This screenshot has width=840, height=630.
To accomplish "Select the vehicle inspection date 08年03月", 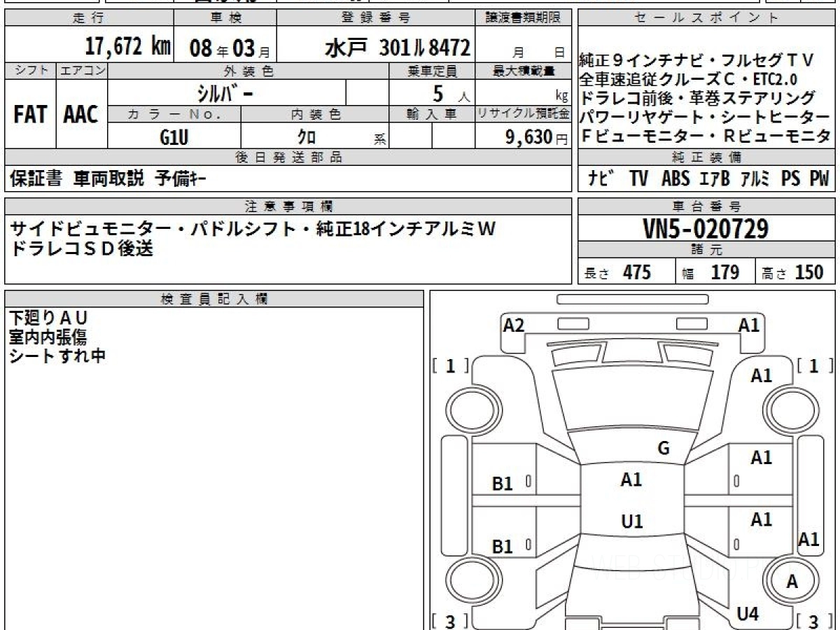I will click(224, 47).
